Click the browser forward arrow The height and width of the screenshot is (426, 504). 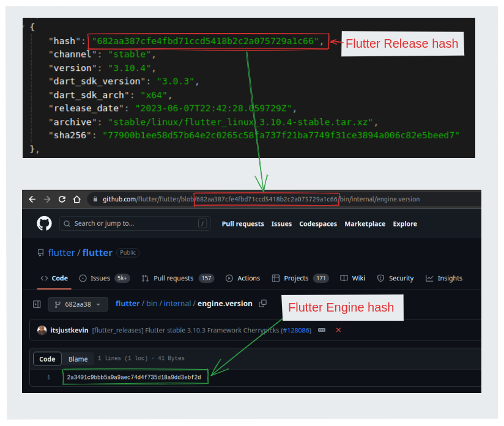pyautogui.click(x=47, y=199)
